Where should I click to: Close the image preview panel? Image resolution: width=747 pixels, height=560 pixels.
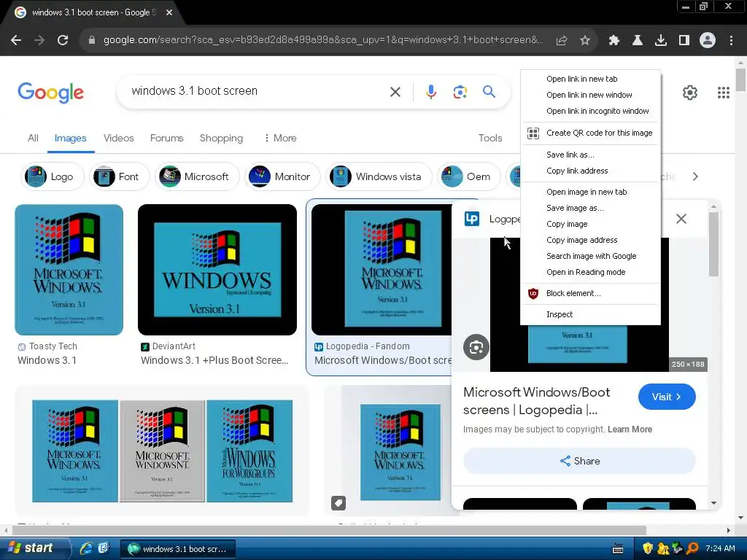681,219
